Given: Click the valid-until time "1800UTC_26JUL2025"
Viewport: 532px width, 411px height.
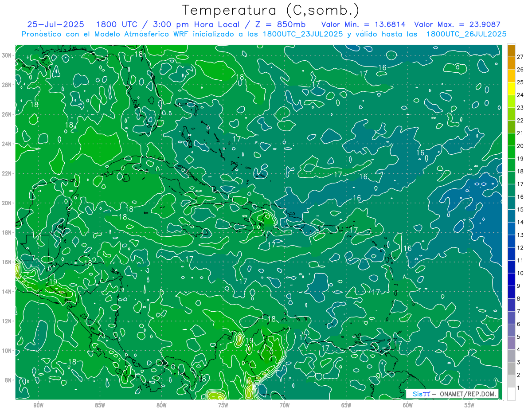Looking at the screenshot, I should click(466, 34).
